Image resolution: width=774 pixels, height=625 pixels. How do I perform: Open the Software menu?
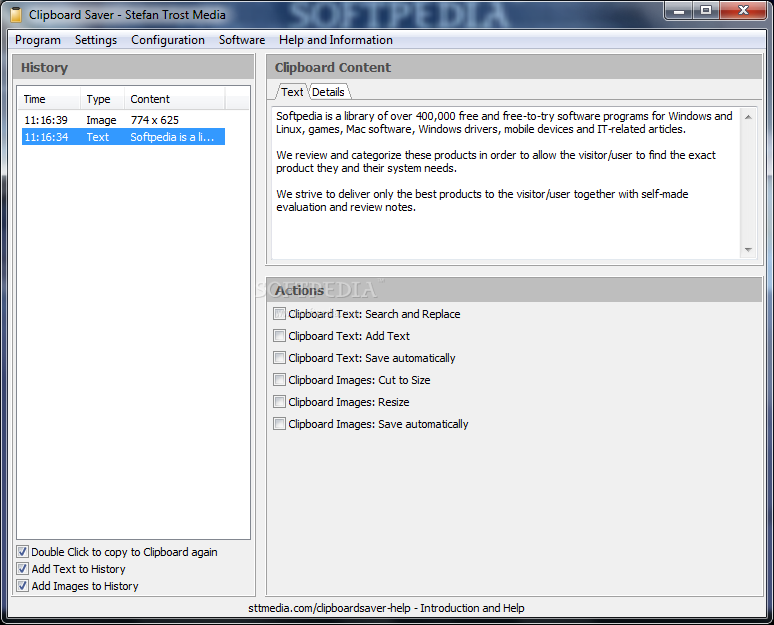pyautogui.click(x=242, y=40)
